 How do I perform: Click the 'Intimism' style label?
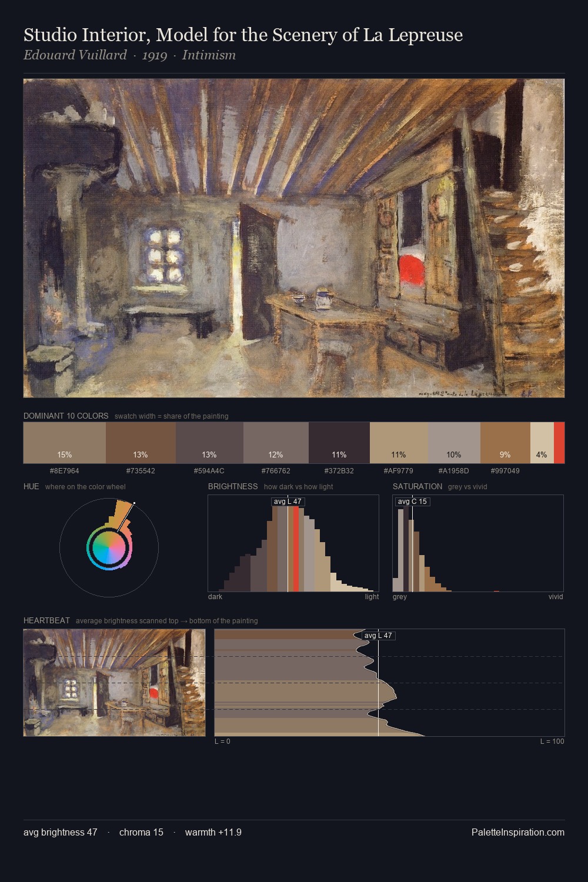point(209,55)
